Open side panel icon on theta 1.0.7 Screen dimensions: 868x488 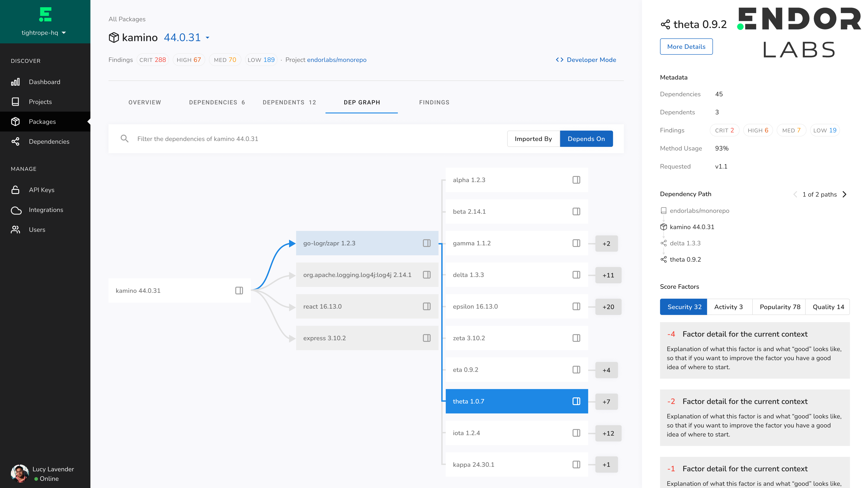point(576,401)
